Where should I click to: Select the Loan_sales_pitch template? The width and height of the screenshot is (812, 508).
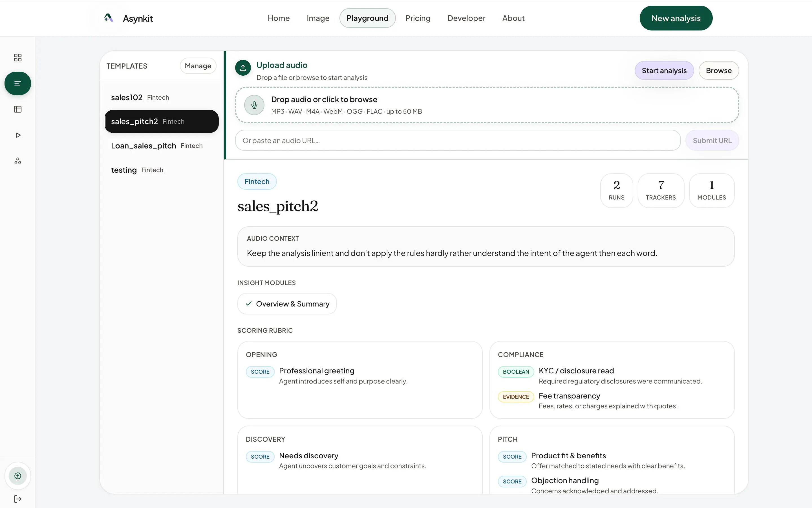pos(162,145)
